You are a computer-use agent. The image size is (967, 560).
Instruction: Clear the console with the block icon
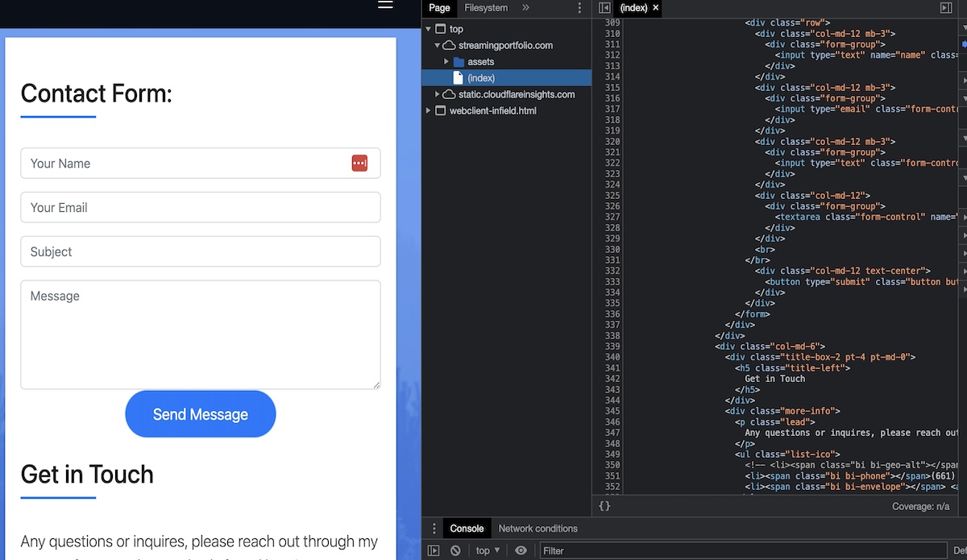click(455, 550)
